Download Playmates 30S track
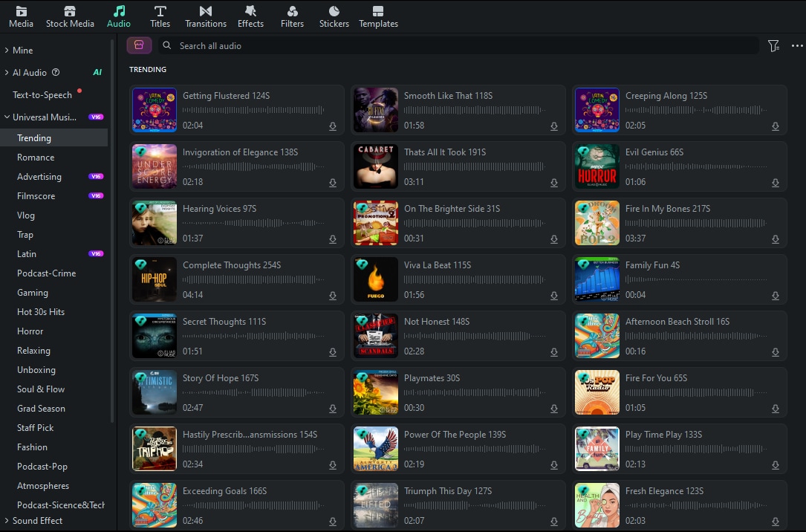 tap(553, 409)
